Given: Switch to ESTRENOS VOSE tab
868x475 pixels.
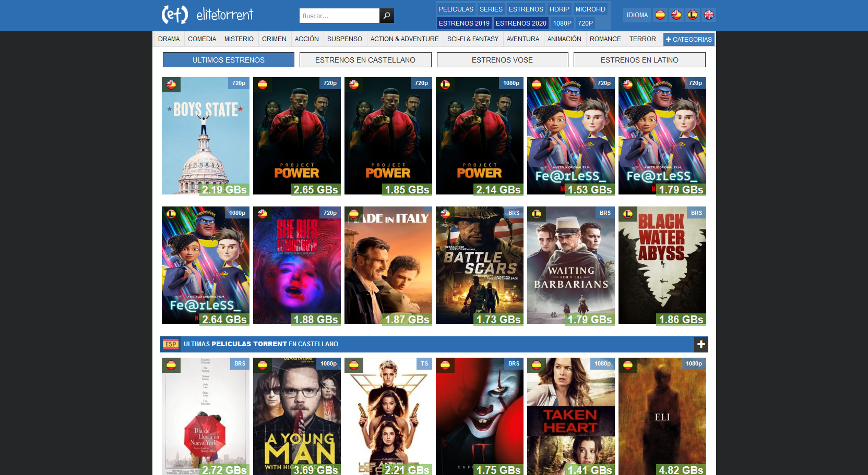Looking at the screenshot, I should pyautogui.click(x=502, y=60).
